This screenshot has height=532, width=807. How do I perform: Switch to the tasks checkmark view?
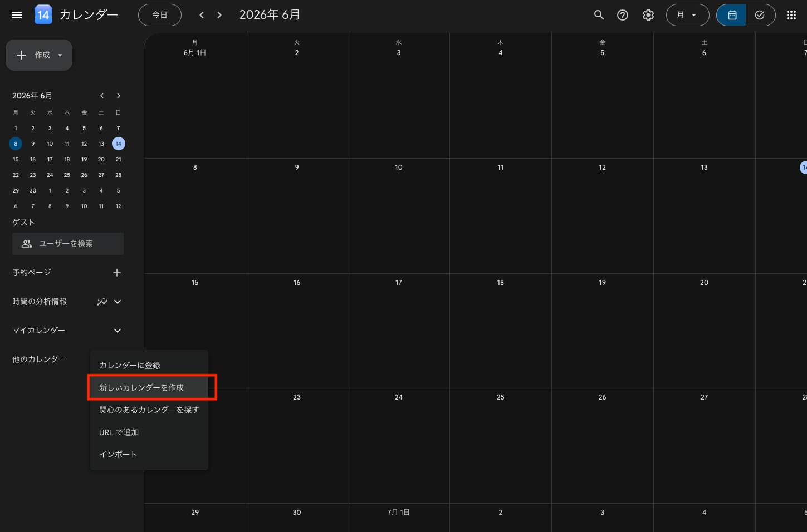pos(760,15)
